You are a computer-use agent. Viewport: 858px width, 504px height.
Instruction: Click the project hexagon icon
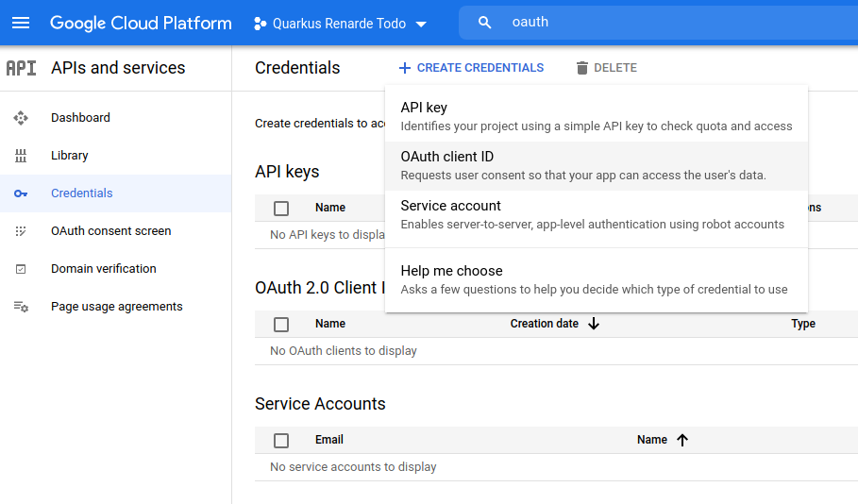[260, 24]
